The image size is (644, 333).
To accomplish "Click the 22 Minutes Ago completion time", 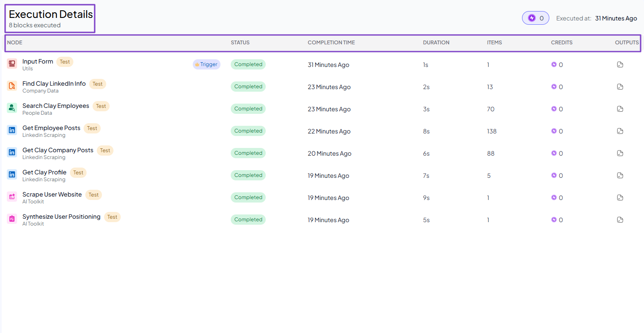I will 329,131.
